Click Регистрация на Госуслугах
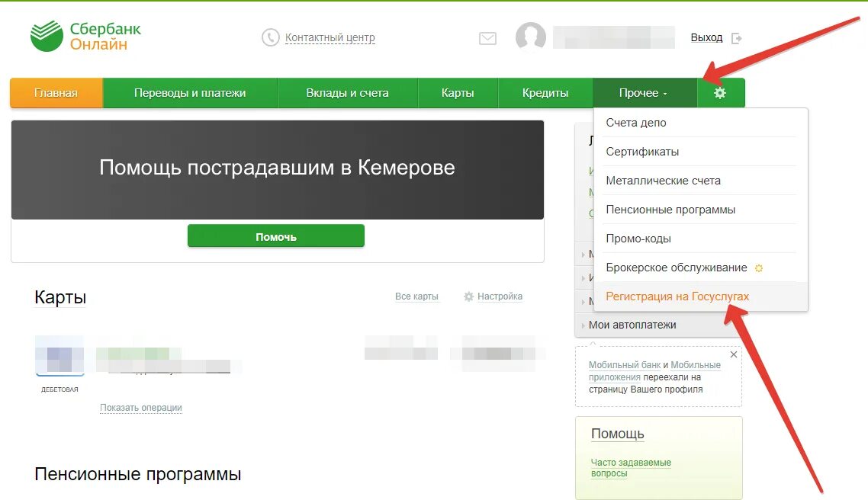The height and width of the screenshot is (500, 868). (700, 296)
